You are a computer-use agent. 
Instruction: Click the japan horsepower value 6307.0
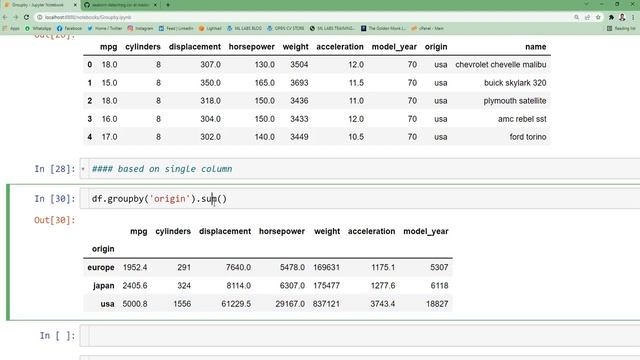(x=292, y=286)
